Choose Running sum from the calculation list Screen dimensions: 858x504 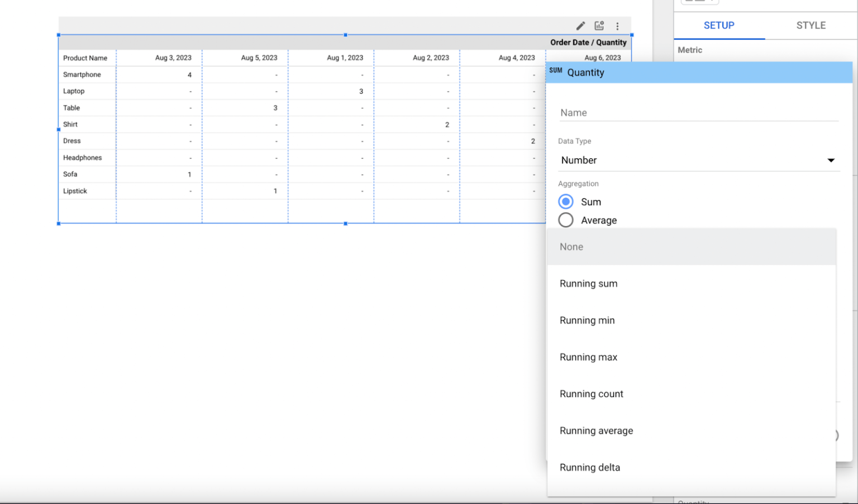(588, 284)
